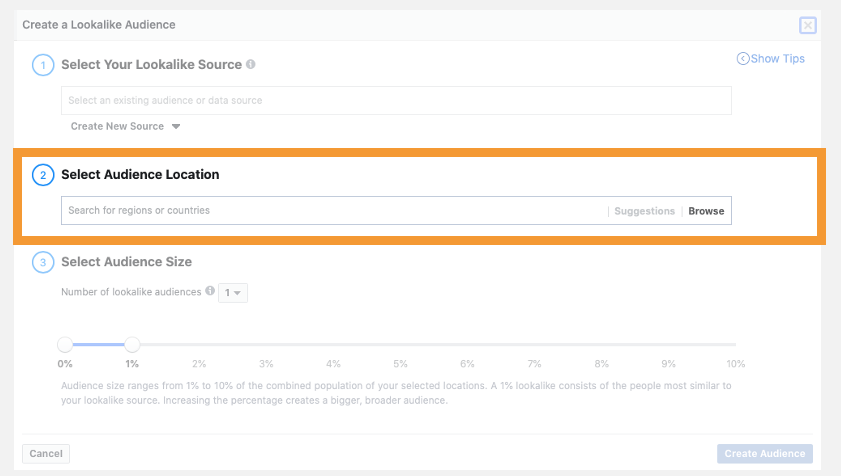This screenshot has width=841, height=476.
Task: Click the Create Audience button
Action: tap(765, 453)
